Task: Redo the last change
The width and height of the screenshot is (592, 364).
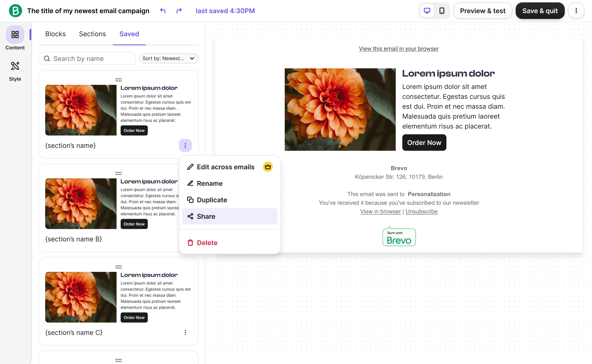Action: [x=179, y=11]
